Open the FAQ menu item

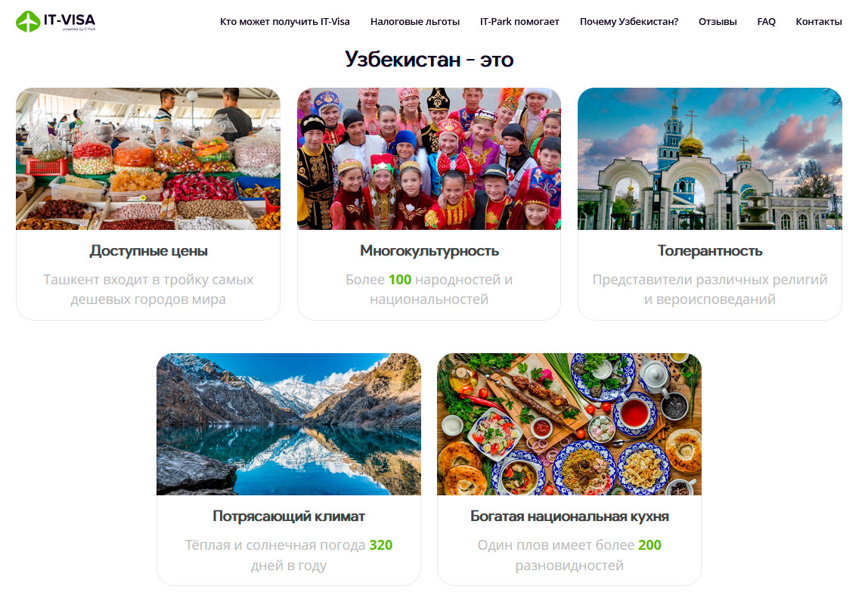(766, 22)
